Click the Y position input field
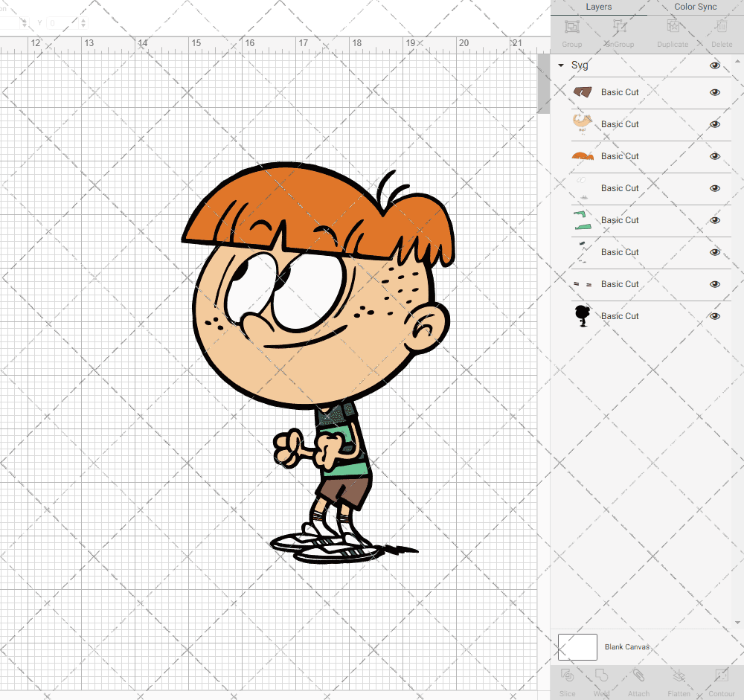The width and height of the screenshot is (744, 700). [x=62, y=23]
